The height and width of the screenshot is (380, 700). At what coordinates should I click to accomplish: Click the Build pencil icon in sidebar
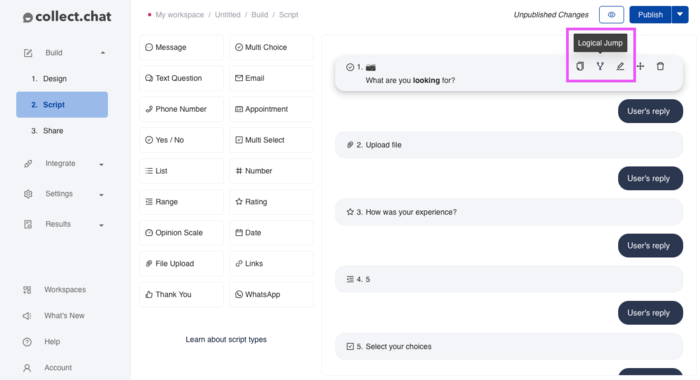[x=28, y=53]
